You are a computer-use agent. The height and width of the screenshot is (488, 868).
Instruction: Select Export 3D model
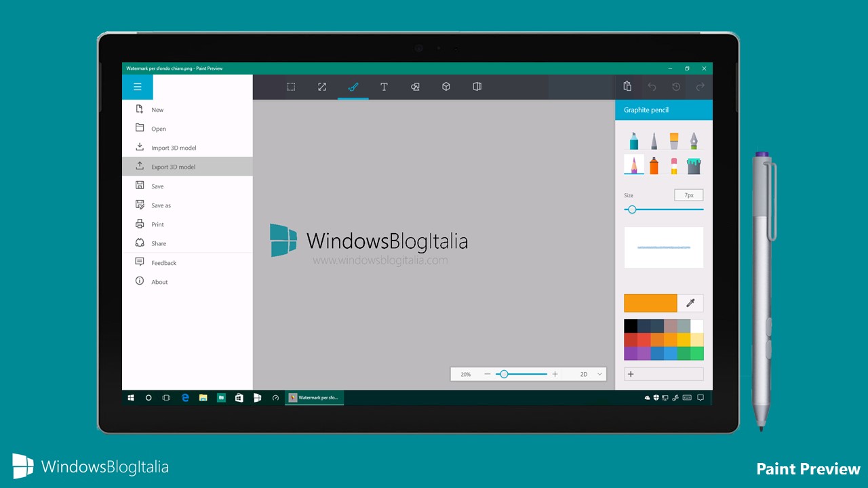tap(187, 167)
